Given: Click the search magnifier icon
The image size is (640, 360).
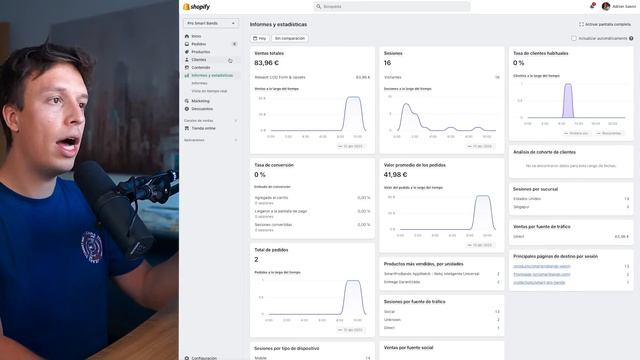Looking at the screenshot, I should 318,7.
